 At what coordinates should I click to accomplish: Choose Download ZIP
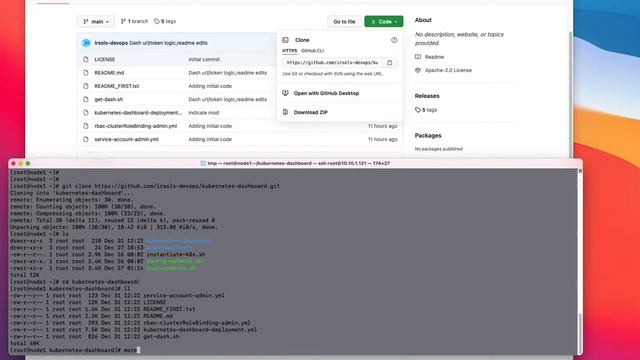click(311, 112)
